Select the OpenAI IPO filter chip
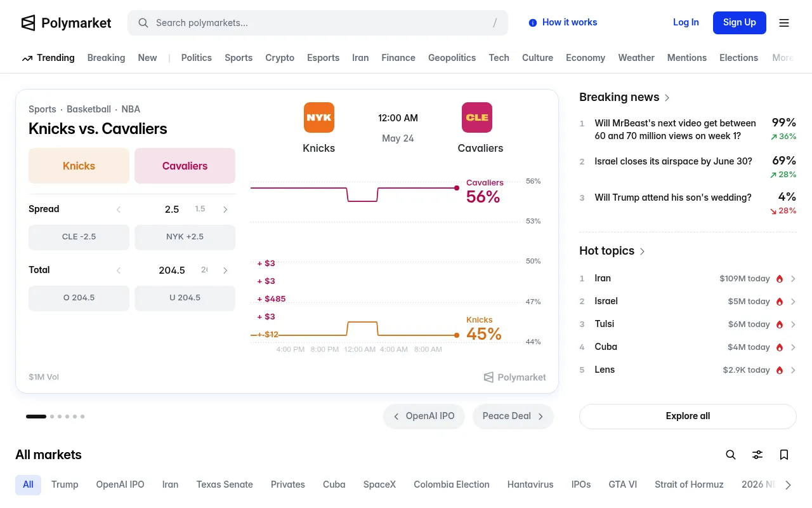The image size is (812, 508). tap(121, 485)
